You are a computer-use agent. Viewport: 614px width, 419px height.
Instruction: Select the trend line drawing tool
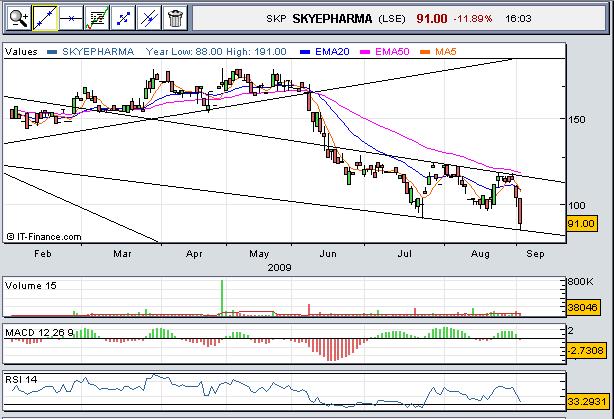44,16
